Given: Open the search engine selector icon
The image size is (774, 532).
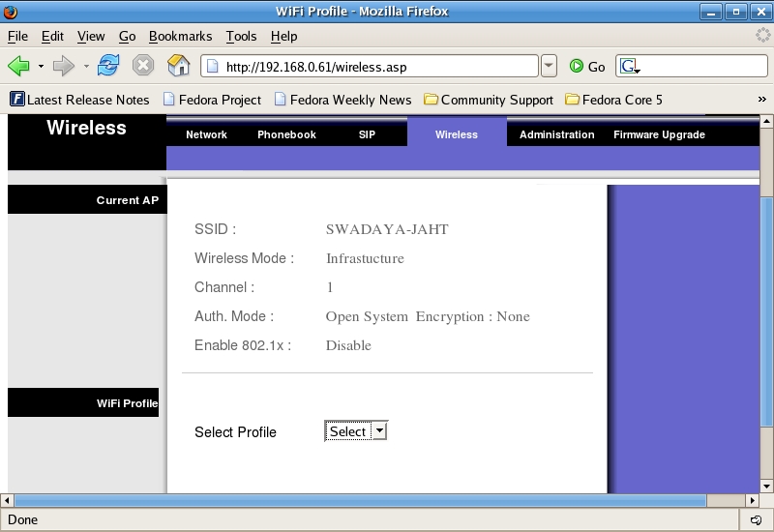Looking at the screenshot, I should pos(630,66).
